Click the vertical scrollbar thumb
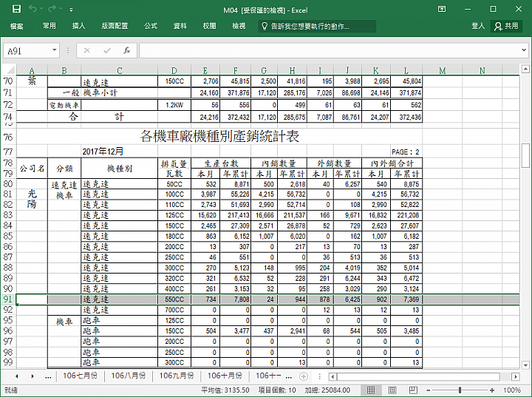 [525, 155]
